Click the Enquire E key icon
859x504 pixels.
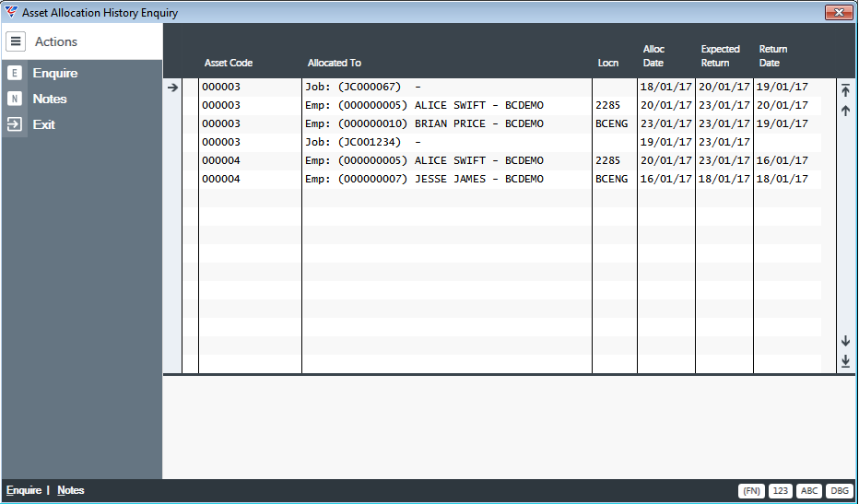pyautogui.click(x=15, y=73)
